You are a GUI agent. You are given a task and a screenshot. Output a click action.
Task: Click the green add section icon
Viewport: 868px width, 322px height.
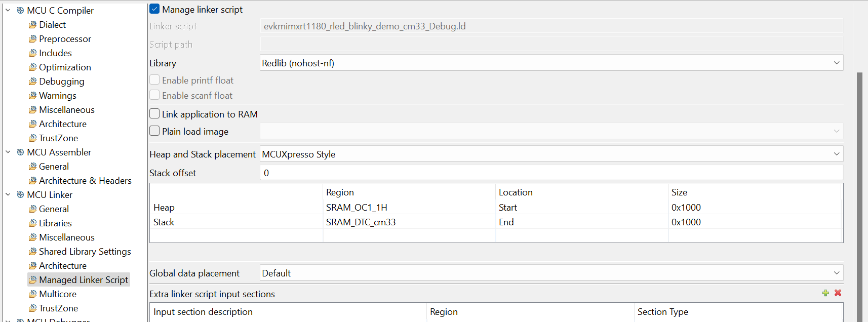pos(825,293)
